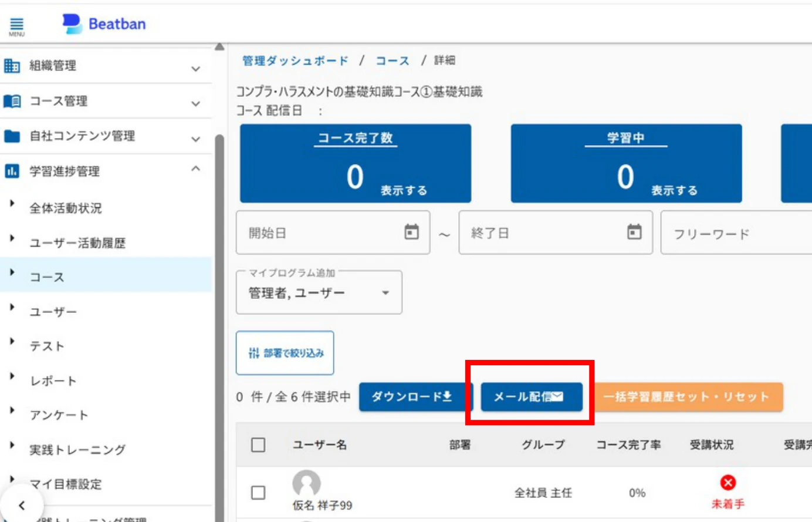Open レポート in the sidebar

coord(53,381)
